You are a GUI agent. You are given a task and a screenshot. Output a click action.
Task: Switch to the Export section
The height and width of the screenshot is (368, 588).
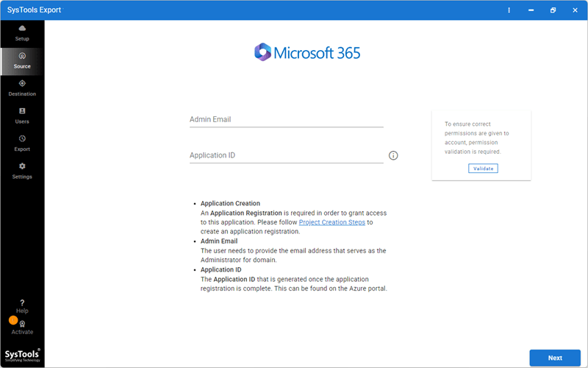pyautogui.click(x=22, y=144)
